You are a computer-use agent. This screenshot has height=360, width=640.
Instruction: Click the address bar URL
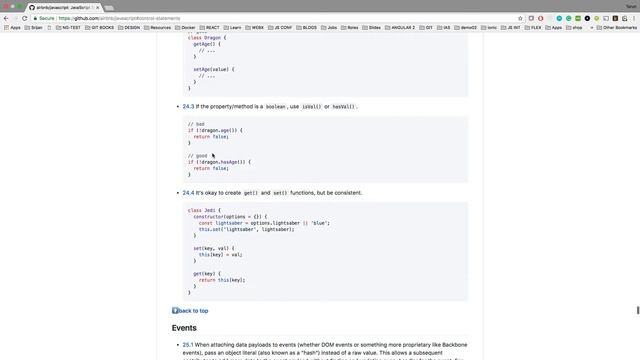[x=119, y=18]
